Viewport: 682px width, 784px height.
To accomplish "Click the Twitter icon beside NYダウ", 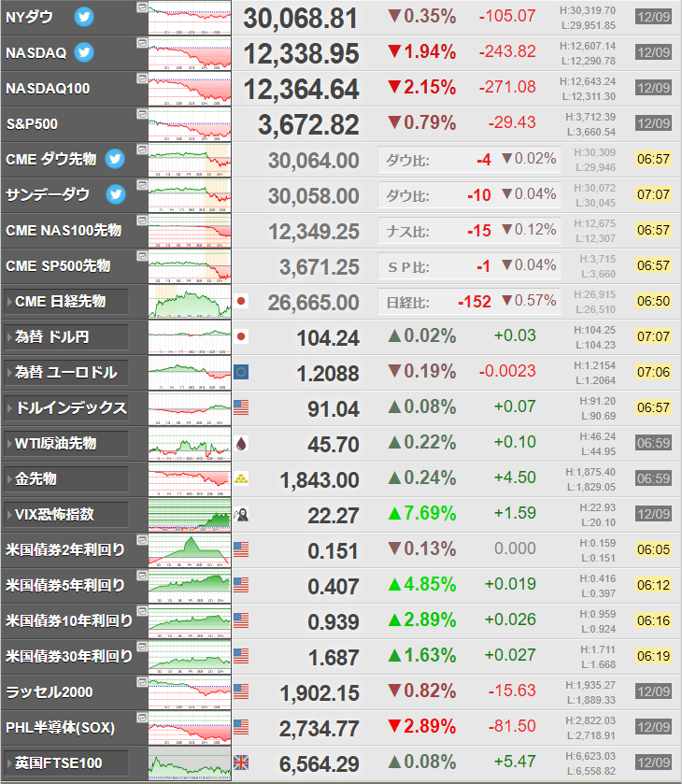I will click(x=84, y=17).
